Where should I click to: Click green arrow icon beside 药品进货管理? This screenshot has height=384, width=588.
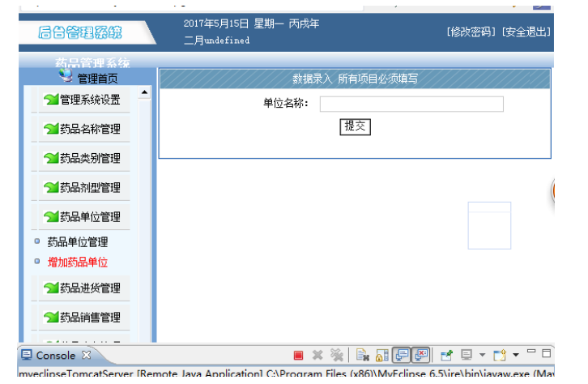point(51,288)
